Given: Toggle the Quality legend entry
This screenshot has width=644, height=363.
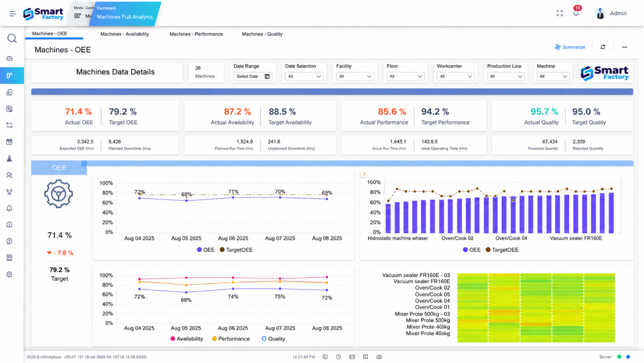Looking at the screenshot, I should 273,339.
